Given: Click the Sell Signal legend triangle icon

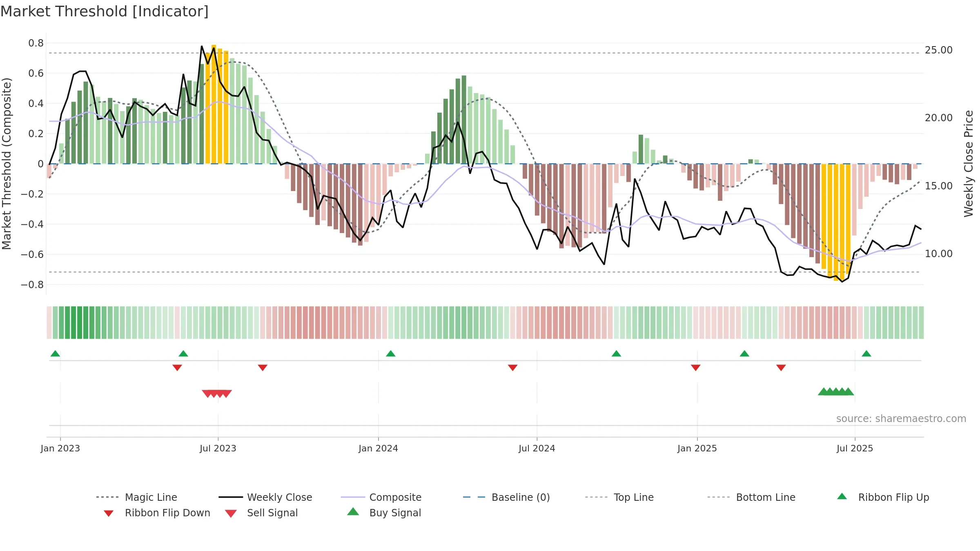Looking at the screenshot, I should pyautogui.click(x=231, y=513).
